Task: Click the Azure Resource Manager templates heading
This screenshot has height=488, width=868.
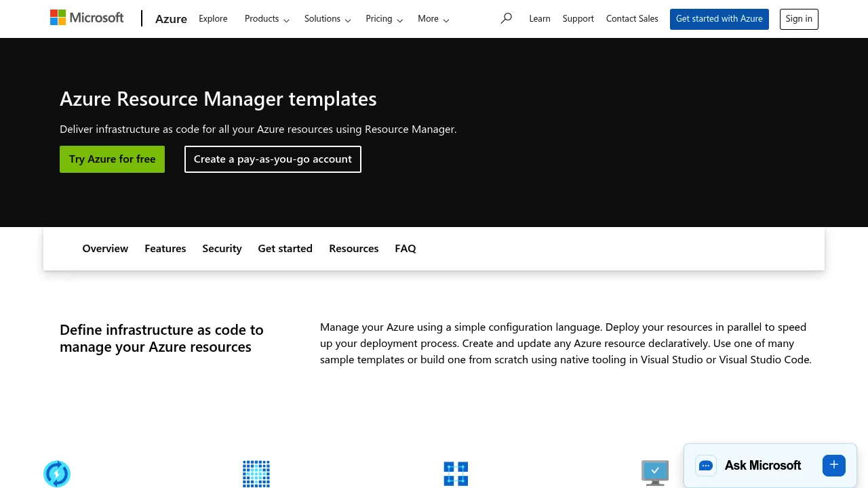Action: pyautogui.click(x=218, y=99)
